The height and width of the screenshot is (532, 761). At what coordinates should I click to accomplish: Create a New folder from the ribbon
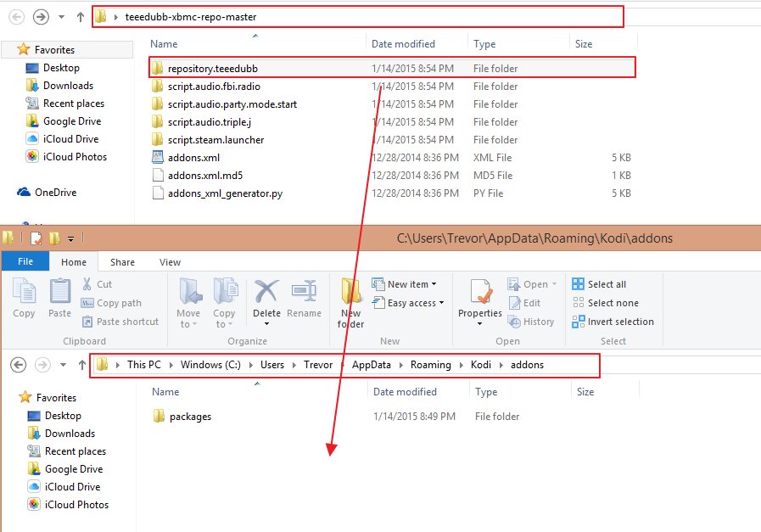[350, 302]
